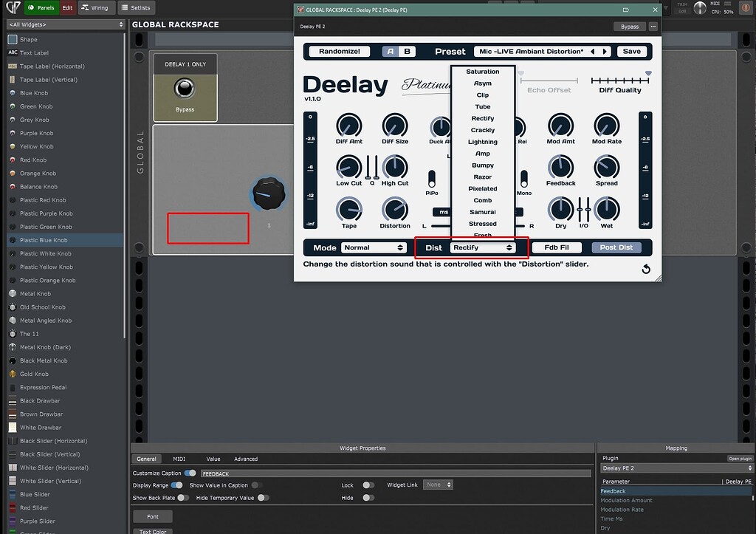This screenshot has height=534, width=756.
Task: Toggle Show Value in Caption
Action: click(258, 485)
